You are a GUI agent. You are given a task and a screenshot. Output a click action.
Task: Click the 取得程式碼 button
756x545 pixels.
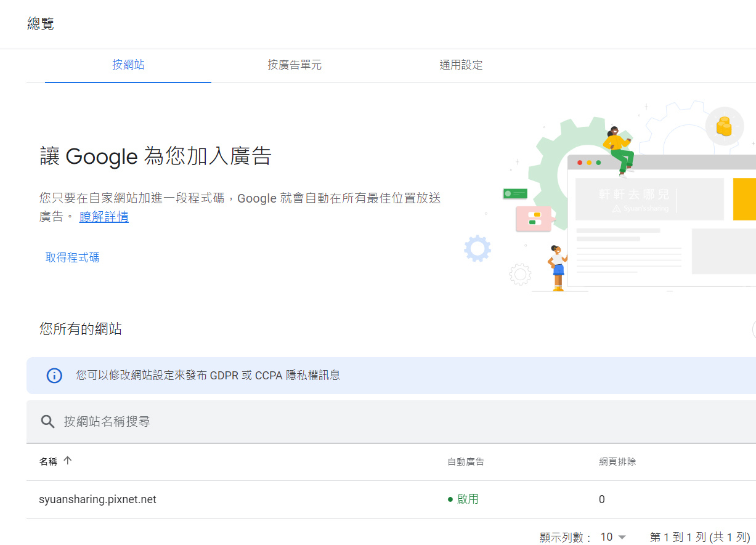coord(72,257)
